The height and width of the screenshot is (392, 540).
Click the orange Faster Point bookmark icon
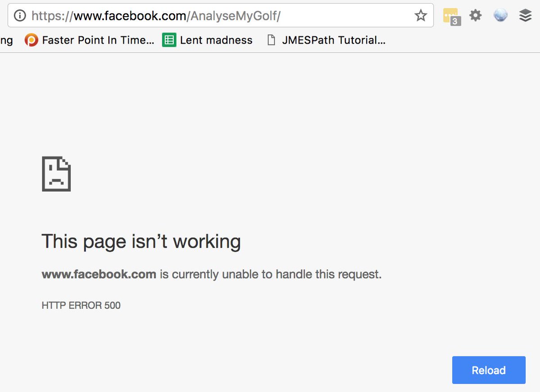coord(31,40)
